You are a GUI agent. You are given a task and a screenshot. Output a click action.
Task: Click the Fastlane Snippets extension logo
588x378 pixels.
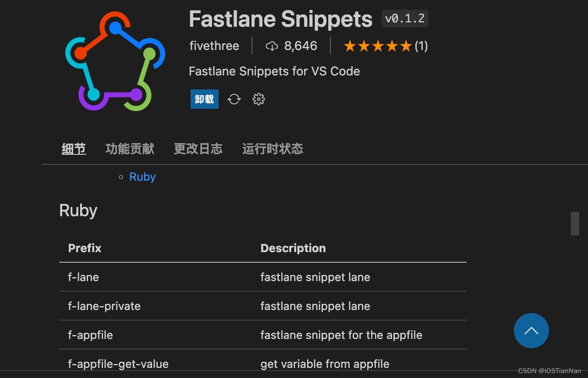pyautogui.click(x=115, y=61)
